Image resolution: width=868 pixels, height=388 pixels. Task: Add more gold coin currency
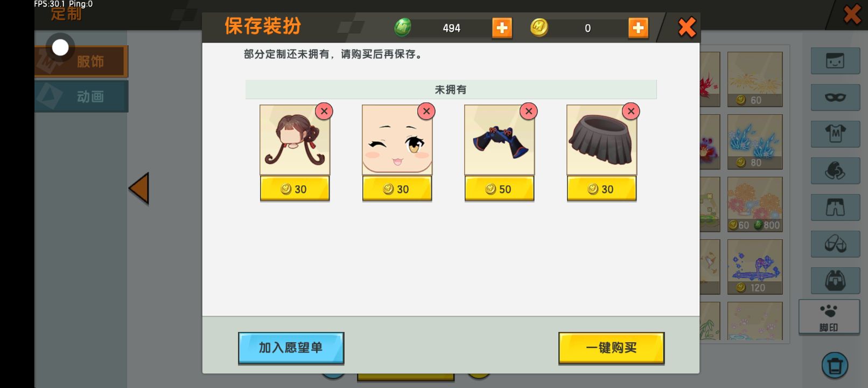coord(638,28)
